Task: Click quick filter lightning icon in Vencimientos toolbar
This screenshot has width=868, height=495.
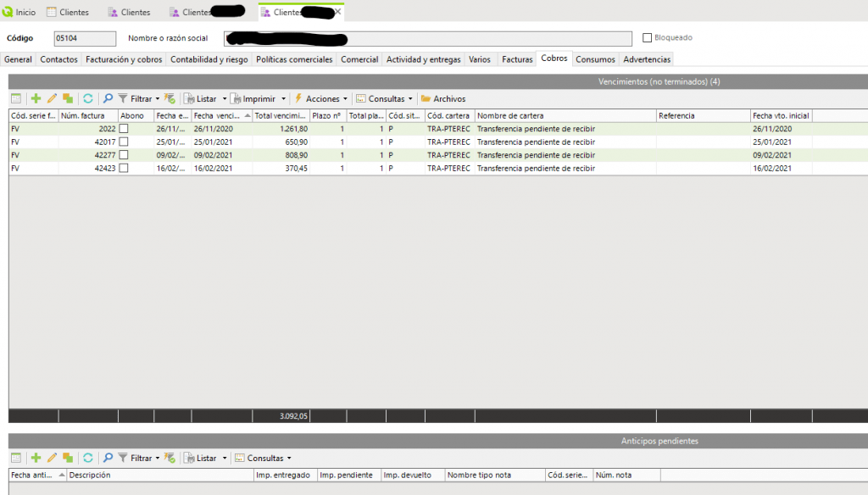Action: click(x=170, y=98)
